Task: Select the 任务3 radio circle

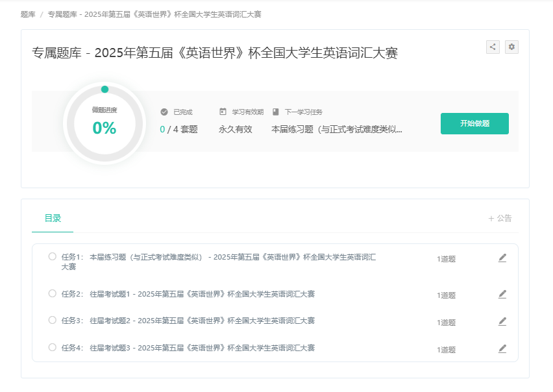Action: [53, 320]
